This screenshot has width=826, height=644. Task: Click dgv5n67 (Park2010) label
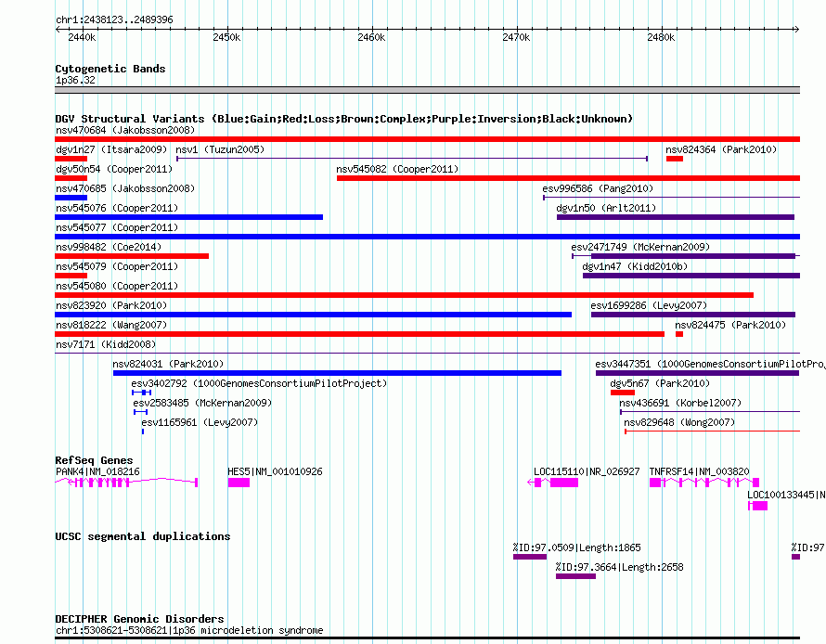[660, 383]
